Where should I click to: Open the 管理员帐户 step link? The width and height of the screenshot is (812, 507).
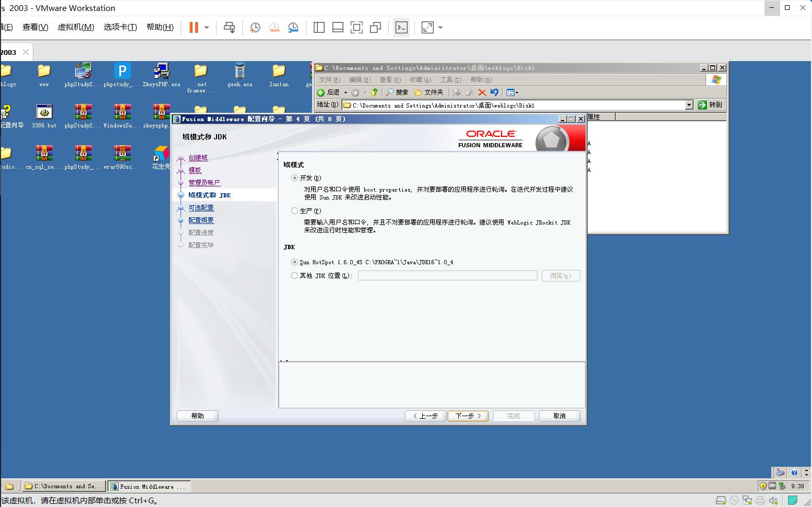(x=204, y=183)
